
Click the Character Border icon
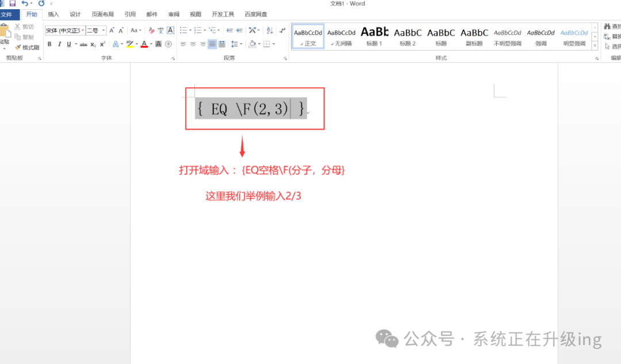(170, 30)
